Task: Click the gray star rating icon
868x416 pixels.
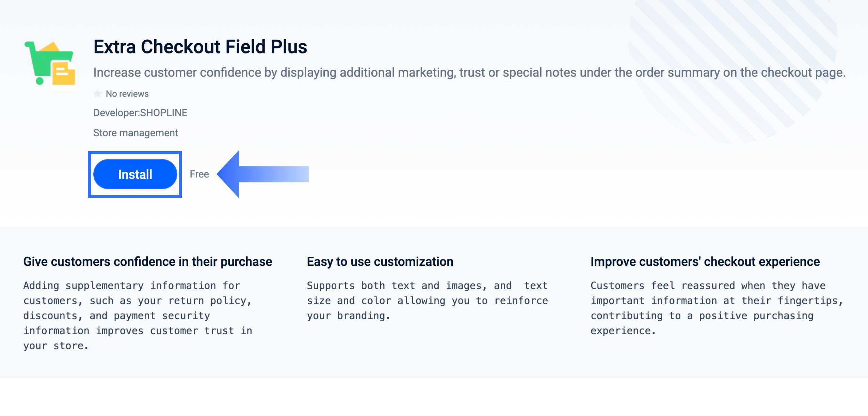Action: [98, 94]
